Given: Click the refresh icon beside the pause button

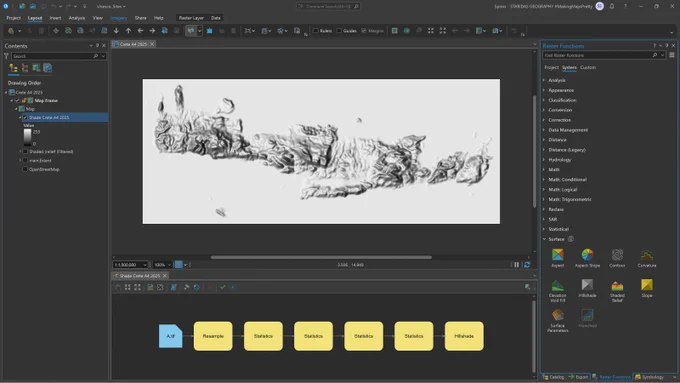Looking at the screenshot, I should click(527, 265).
